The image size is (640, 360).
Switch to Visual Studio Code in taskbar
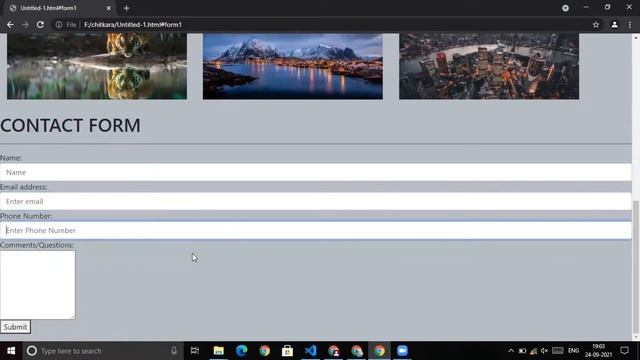[x=311, y=351]
